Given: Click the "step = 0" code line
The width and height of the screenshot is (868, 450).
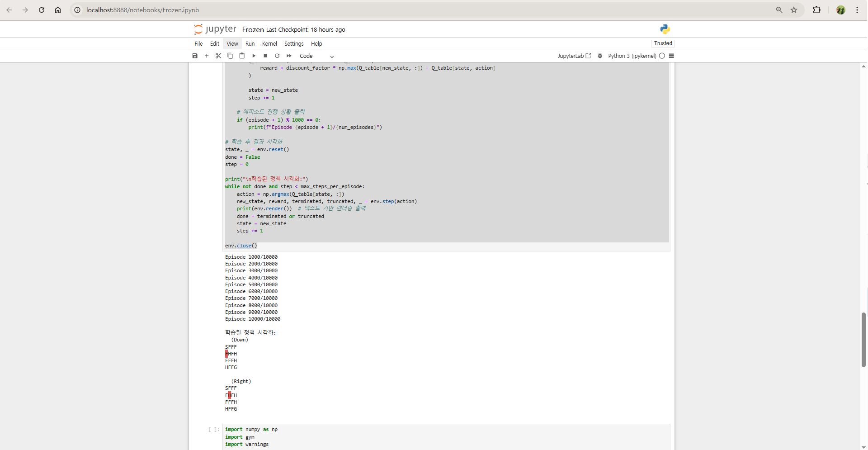Looking at the screenshot, I should point(237,165).
